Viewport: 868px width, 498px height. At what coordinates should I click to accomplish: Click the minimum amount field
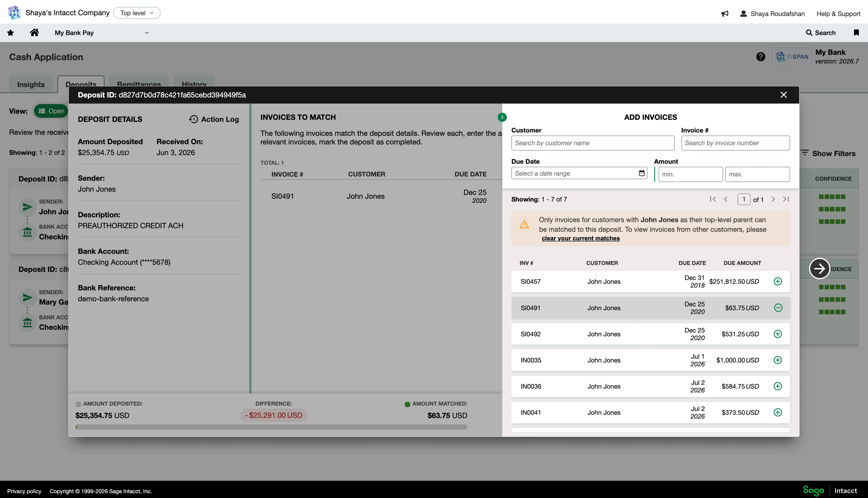click(x=691, y=174)
